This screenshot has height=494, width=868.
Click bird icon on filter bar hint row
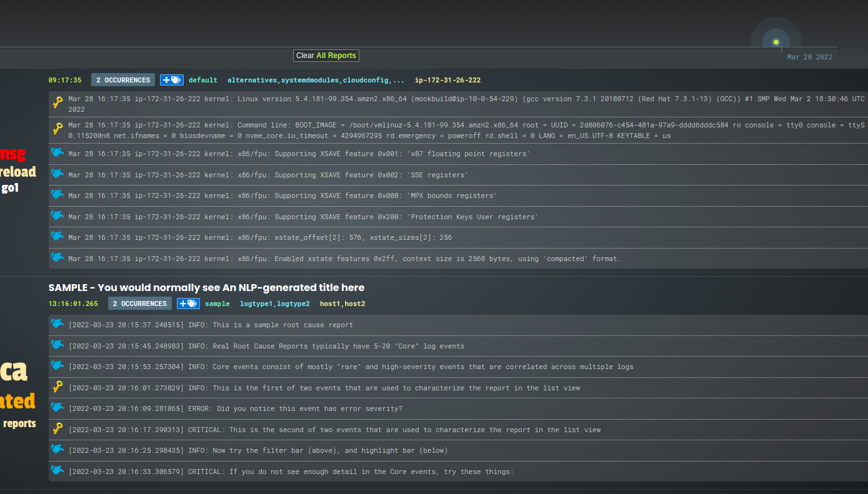pyautogui.click(x=57, y=450)
